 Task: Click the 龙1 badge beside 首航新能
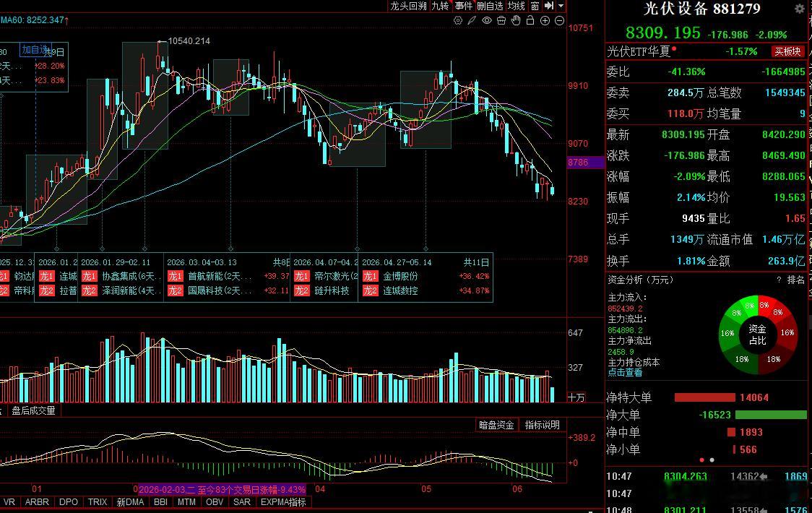[x=175, y=276]
